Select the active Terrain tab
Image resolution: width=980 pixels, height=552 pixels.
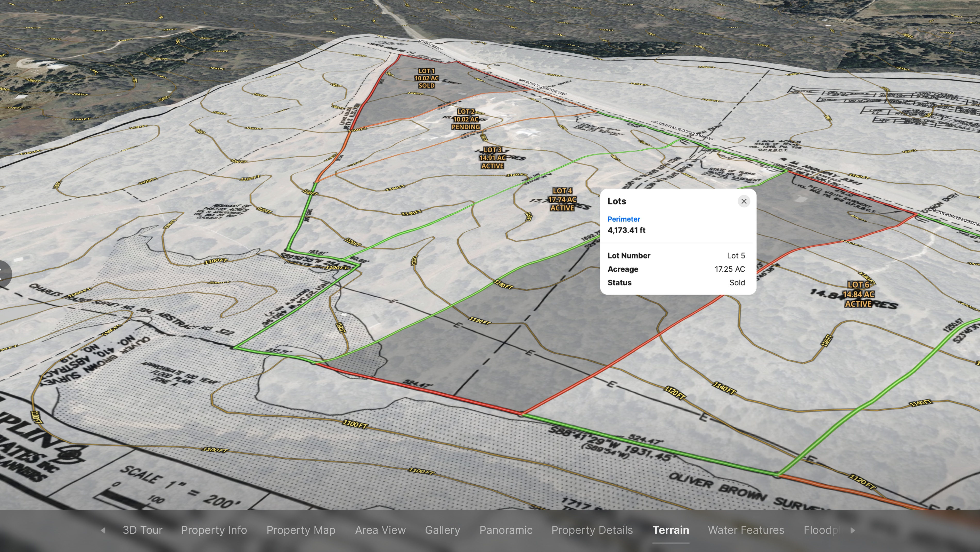tap(671, 530)
